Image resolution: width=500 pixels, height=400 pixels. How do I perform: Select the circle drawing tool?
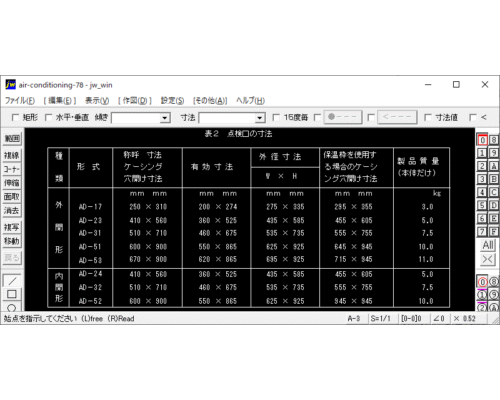pyautogui.click(x=12, y=307)
